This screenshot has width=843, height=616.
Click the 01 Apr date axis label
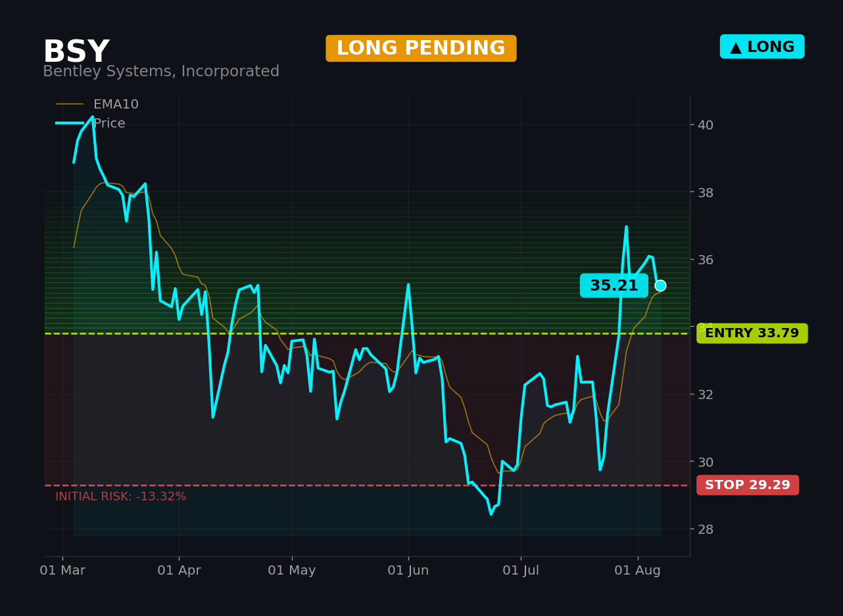click(x=179, y=571)
